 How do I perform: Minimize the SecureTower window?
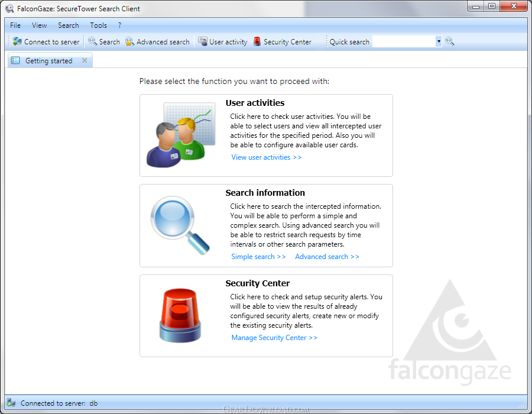476,6
